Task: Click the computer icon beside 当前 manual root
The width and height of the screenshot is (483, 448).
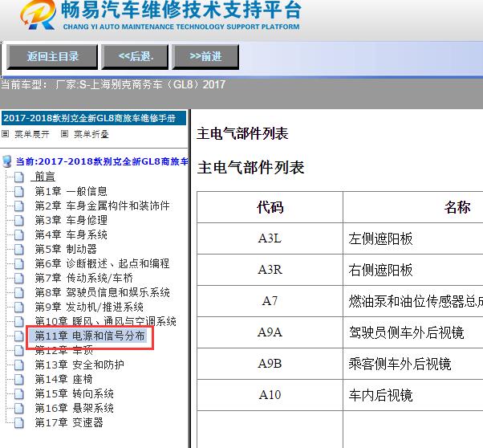Action: tap(6, 161)
